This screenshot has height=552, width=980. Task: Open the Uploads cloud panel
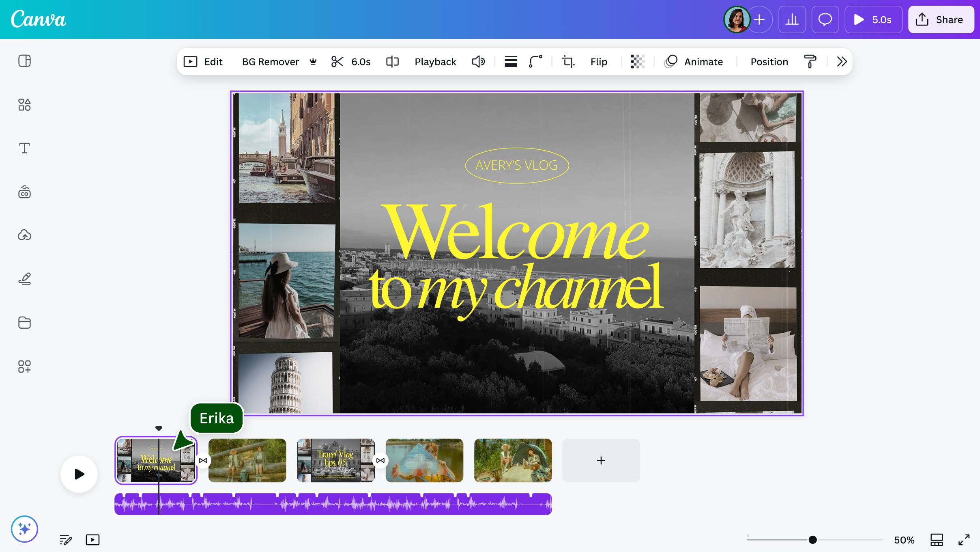point(24,235)
